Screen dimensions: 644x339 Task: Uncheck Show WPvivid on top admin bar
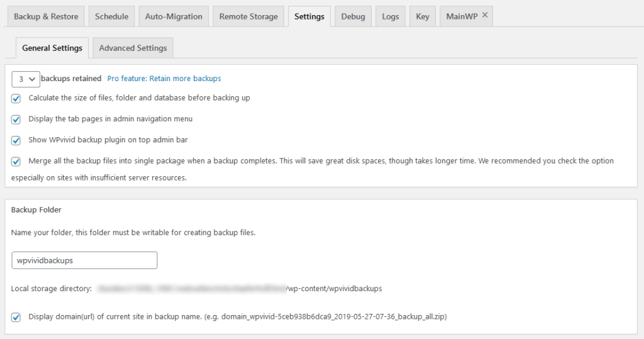pyautogui.click(x=16, y=140)
